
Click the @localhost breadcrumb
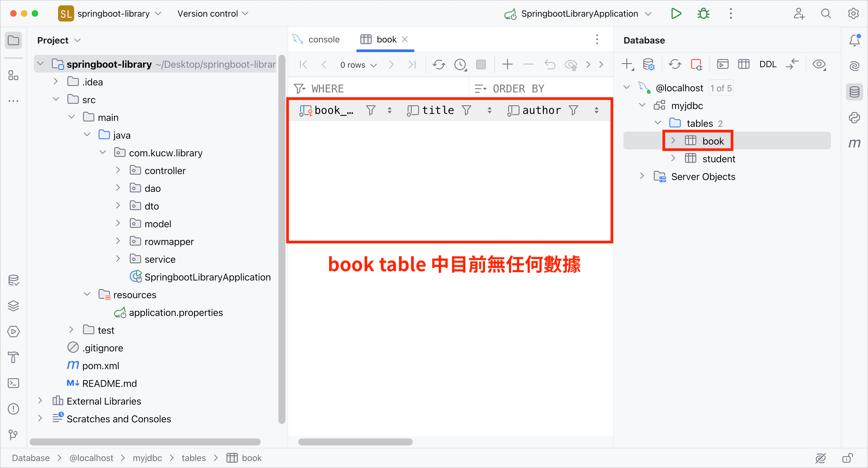91,458
